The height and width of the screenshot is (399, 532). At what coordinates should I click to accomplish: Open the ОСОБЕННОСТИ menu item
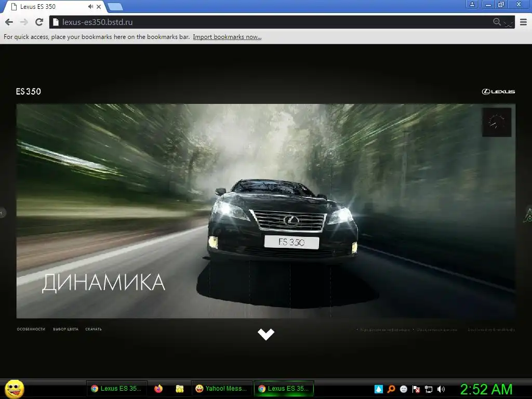[x=31, y=329]
